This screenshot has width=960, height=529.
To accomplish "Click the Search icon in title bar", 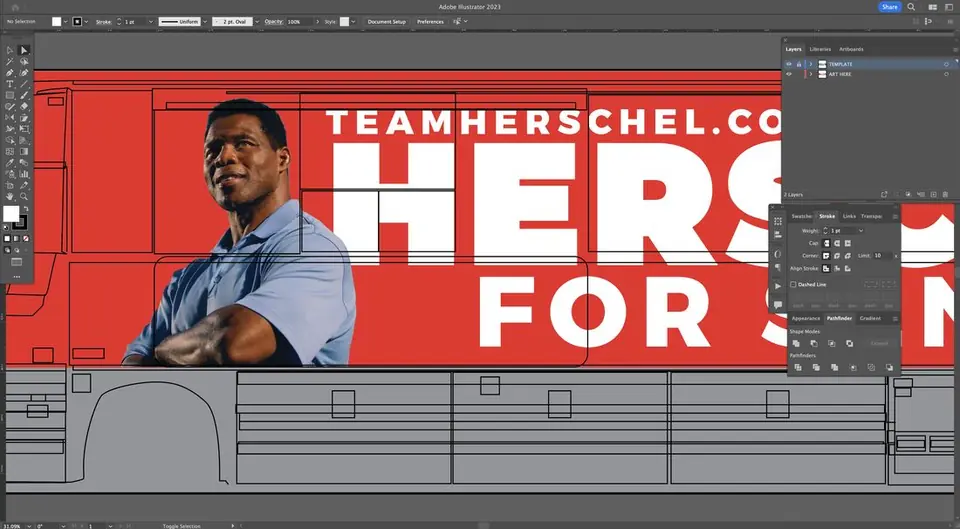I will pos(911,7).
